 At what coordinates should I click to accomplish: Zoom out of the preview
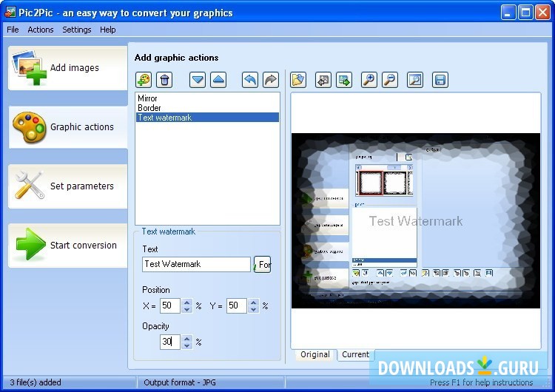pos(390,80)
